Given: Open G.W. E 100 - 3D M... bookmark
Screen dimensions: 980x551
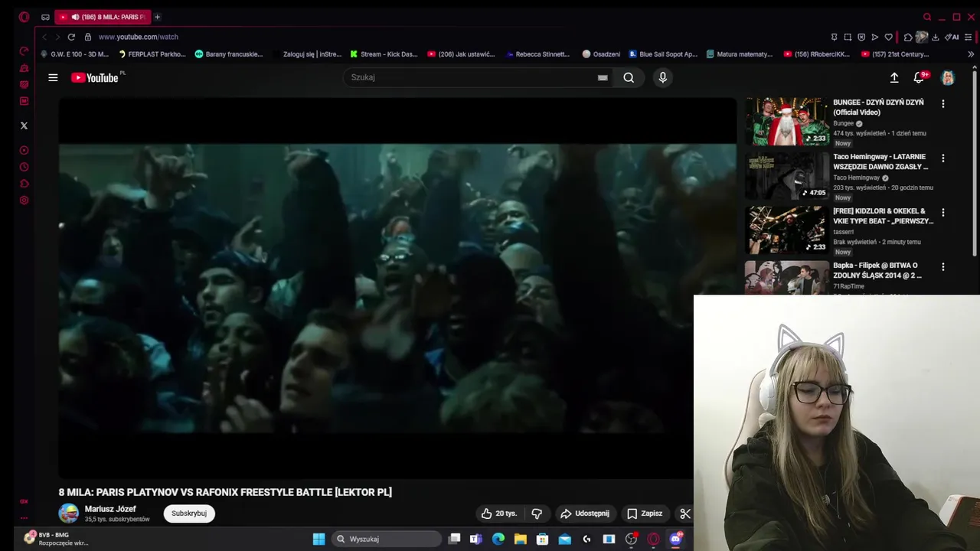Looking at the screenshot, I should (x=74, y=54).
